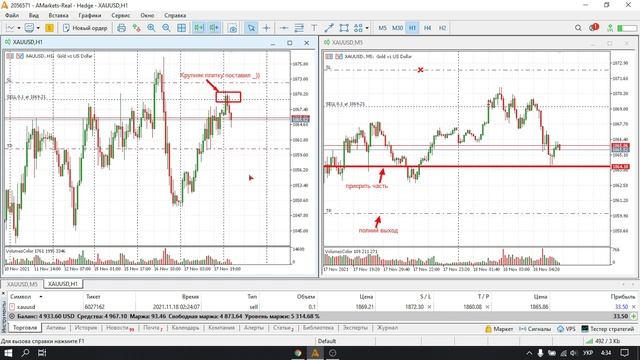Open Windows taskbar search
This screenshot has height=360, width=640.
(25, 353)
